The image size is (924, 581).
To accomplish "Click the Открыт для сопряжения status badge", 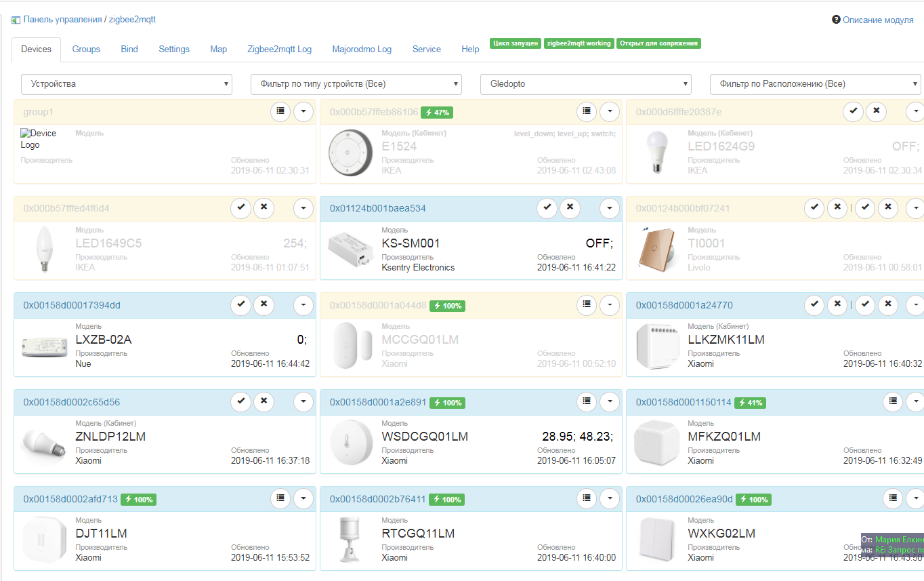I will pyautogui.click(x=658, y=43).
